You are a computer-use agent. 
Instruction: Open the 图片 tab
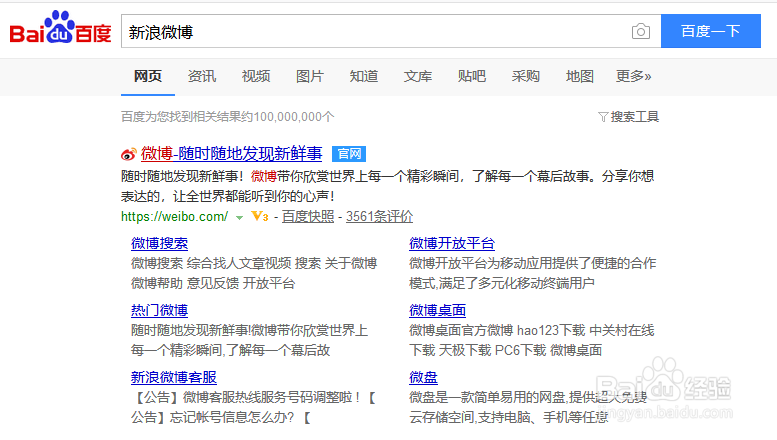coord(310,76)
